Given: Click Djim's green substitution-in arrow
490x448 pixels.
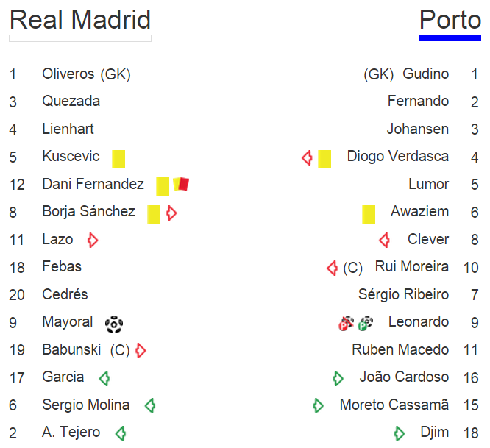Looking at the screenshot, I should coord(400,433).
